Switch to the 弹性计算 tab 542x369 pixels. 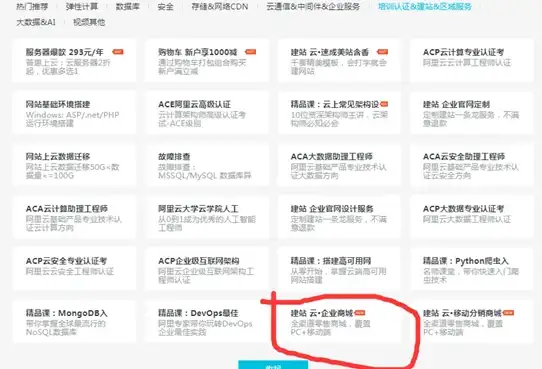[82, 6]
